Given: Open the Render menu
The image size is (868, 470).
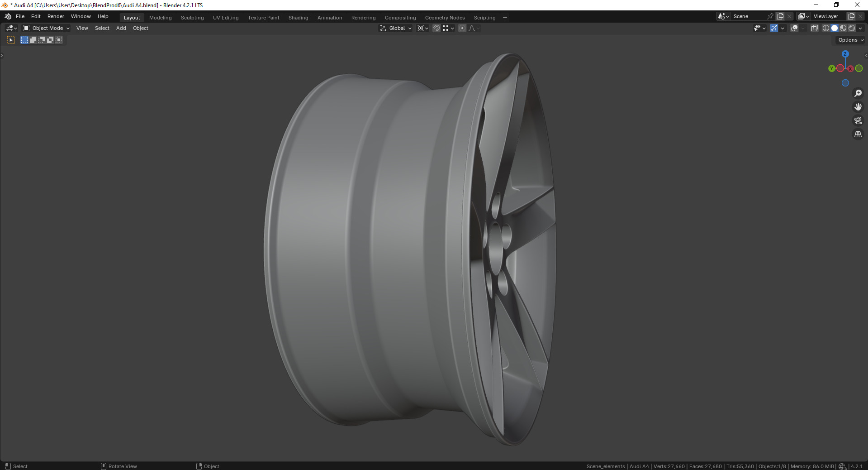Looking at the screenshot, I should (x=56, y=16).
